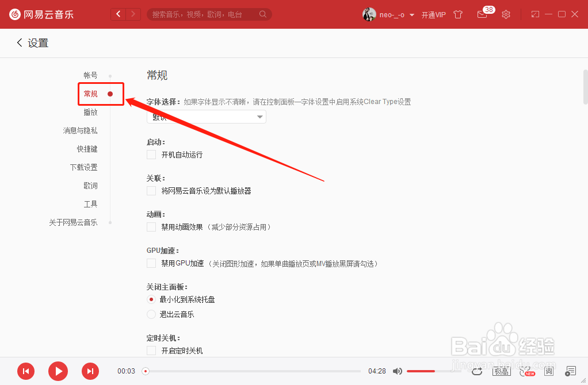Go back with the navigation back arrow
The width and height of the screenshot is (588, 385).
[119, 14]
